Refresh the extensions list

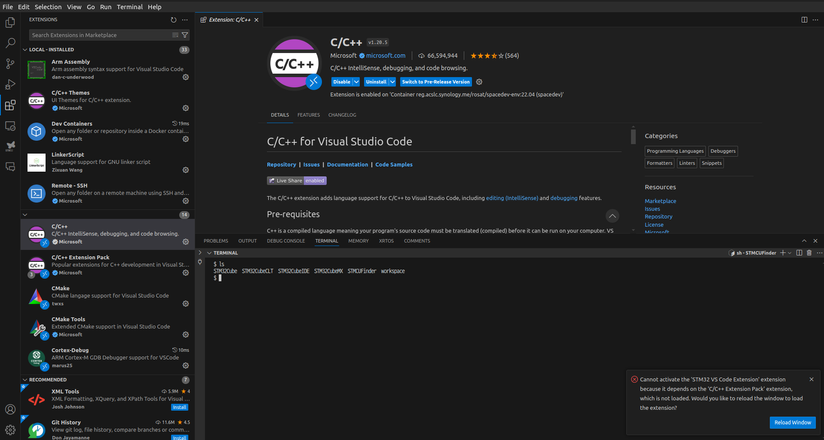pyautogui.click(x=173, y=20)
